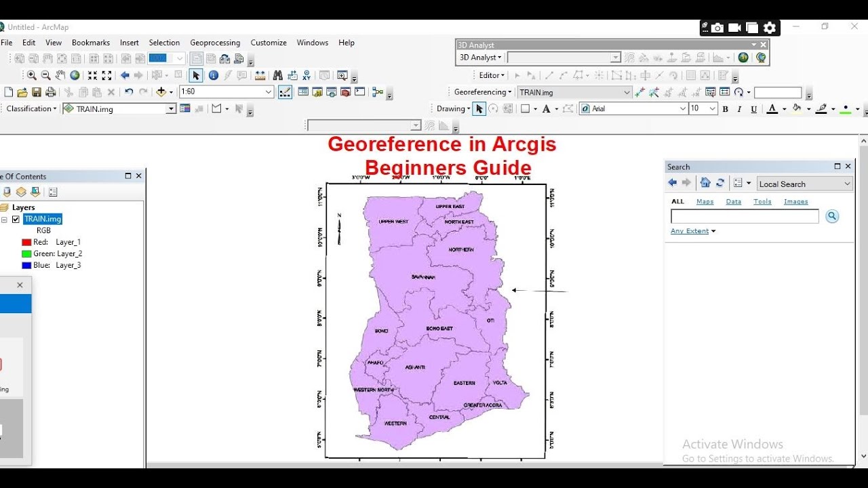This screenshot has width=868, height=488.
Task: Filter search by Tools link
Action: pos(762,201)
